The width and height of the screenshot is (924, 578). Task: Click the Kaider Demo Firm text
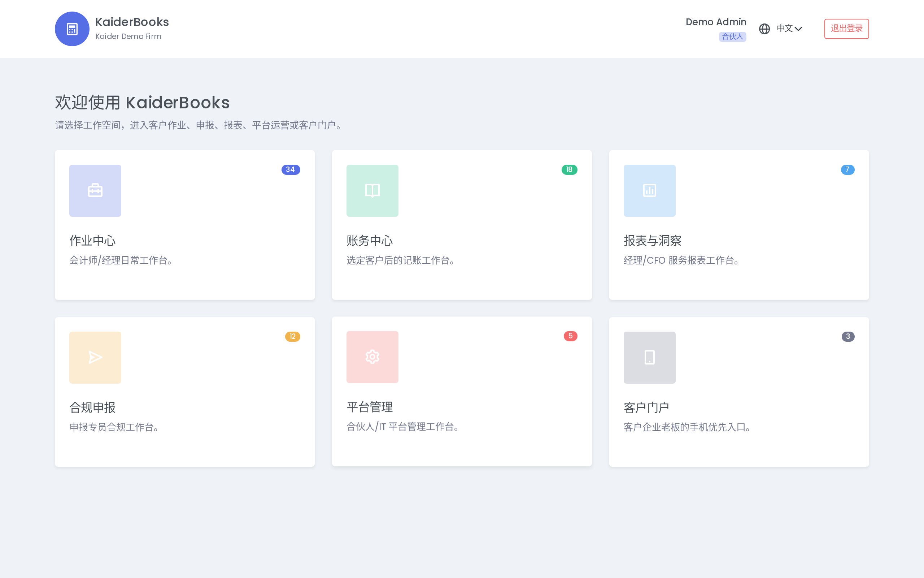click(x=128, y=36)
